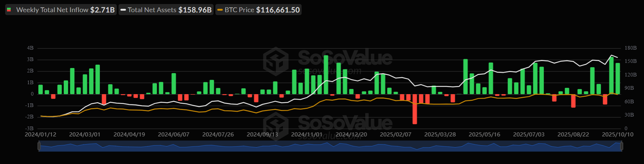Select the right handle of the range slider

[622, 146]
